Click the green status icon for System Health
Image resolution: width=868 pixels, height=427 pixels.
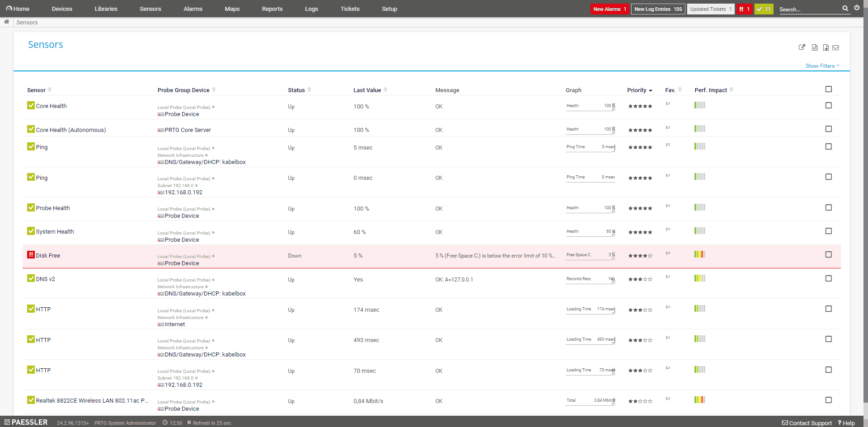pos(31,231)
